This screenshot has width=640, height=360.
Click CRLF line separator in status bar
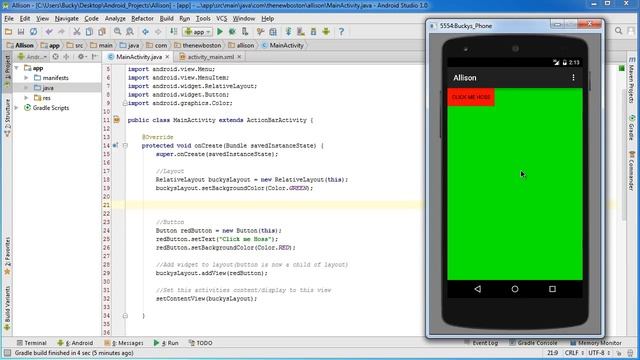573,353
